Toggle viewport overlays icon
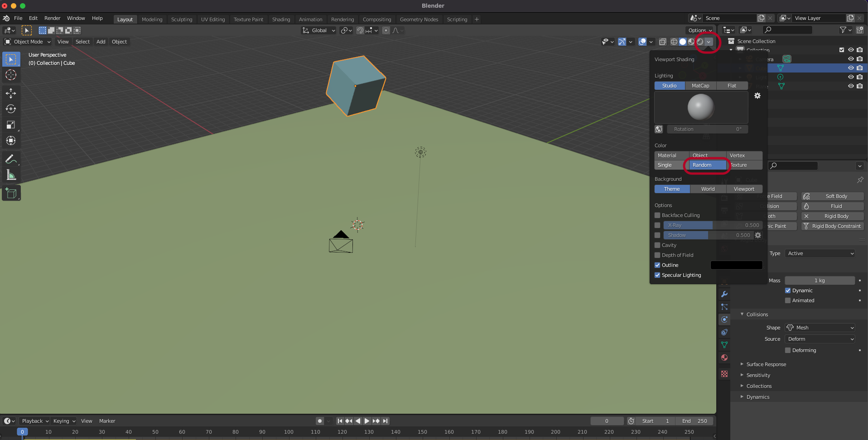The height and width of the screenshot is (440, 868). click(642, 42)
